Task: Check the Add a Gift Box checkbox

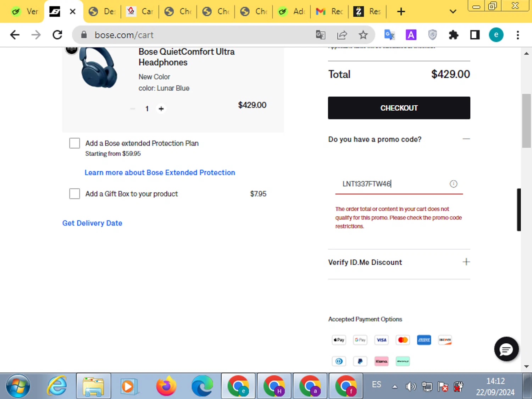Action: pyautogui.click(x=74, y=194)
